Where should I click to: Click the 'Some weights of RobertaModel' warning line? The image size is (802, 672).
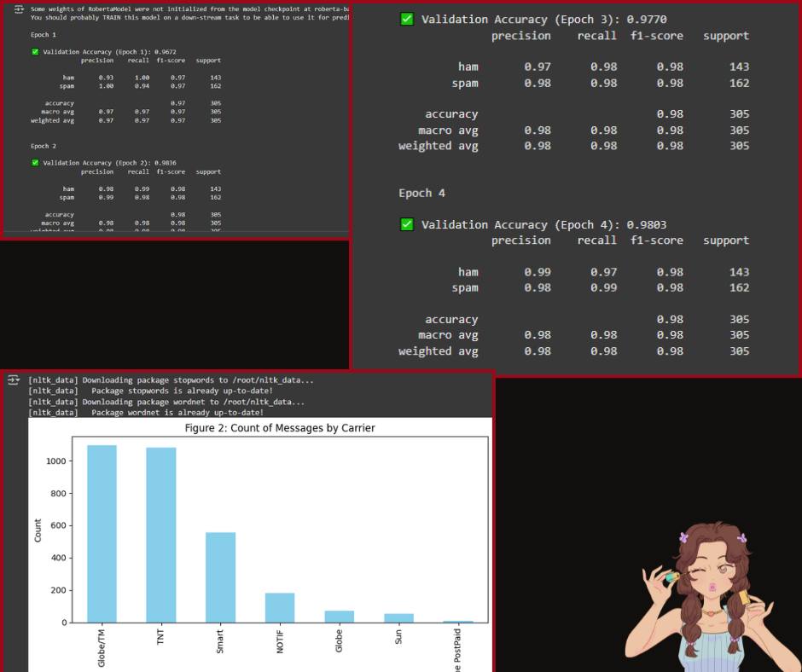(x=189, y=9)
